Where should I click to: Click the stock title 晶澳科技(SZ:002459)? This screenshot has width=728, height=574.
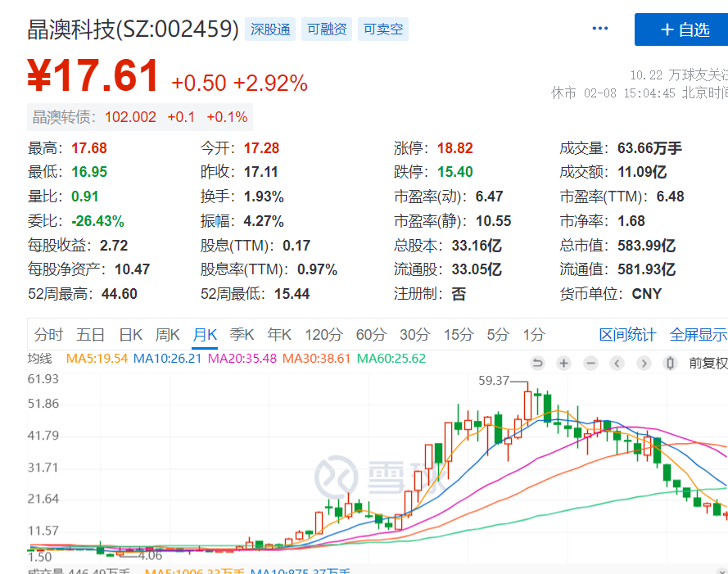tap(133, 29)
